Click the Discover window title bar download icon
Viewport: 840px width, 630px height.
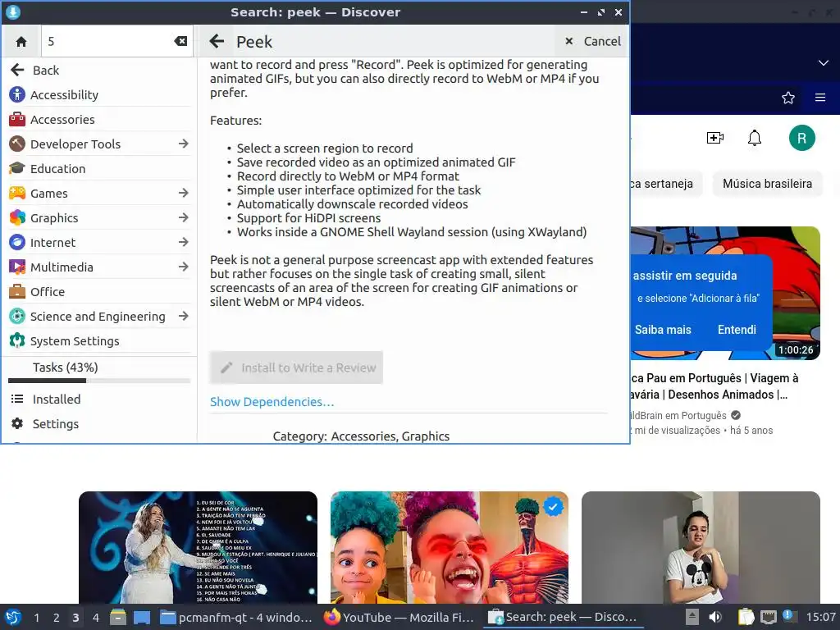pyautogui.click(x=13, y=11)
